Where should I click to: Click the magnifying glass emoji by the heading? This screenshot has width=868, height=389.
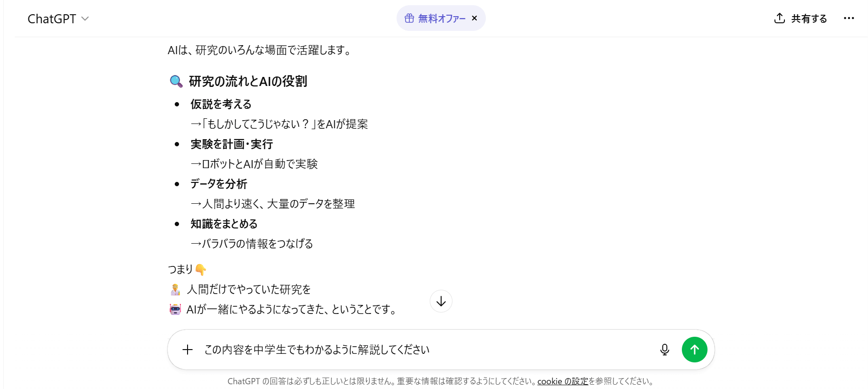click(x=176, y=81)
